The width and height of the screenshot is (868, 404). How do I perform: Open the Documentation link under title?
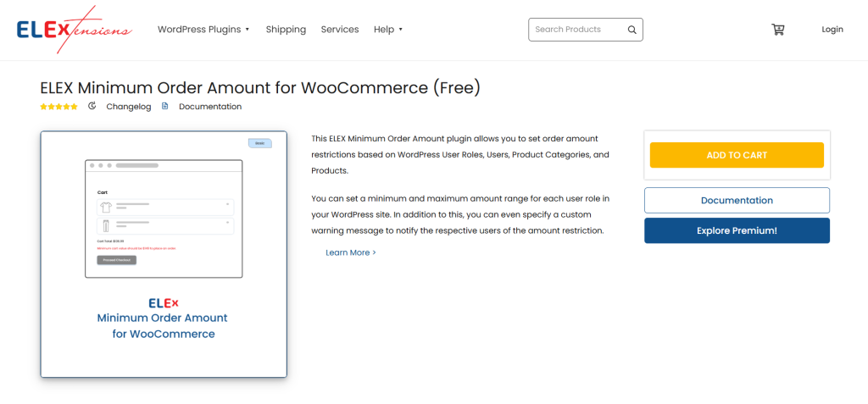(210, 107)
